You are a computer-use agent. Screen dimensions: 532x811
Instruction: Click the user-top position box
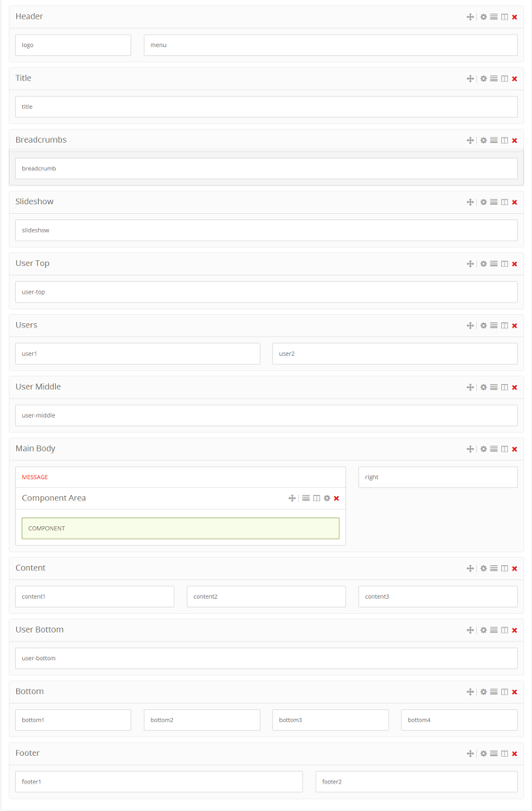coord(266,292)
